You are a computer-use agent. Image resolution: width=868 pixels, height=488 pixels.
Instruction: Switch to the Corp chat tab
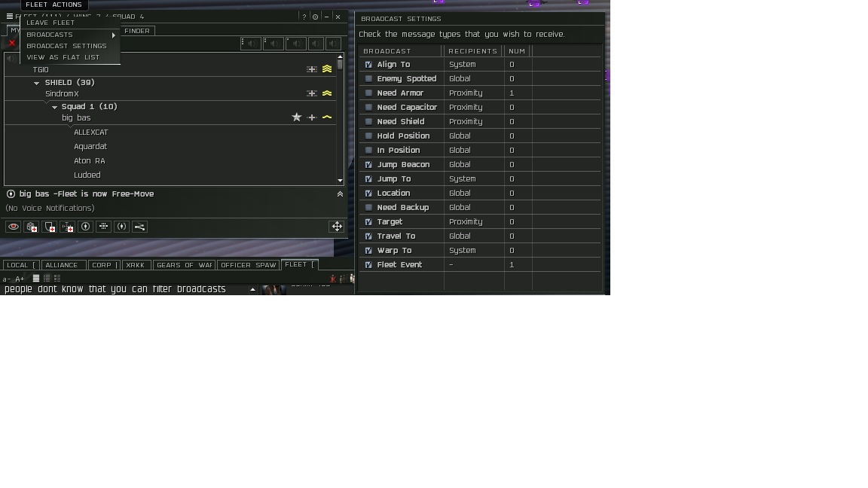pos(103,265)
